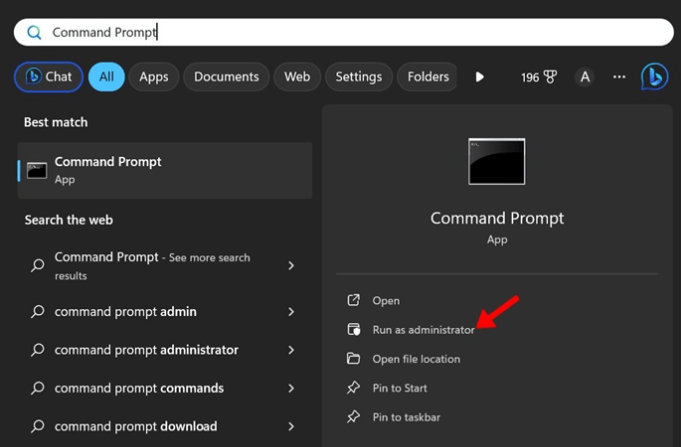Expand the 'command prompt admin' suggestion chevron

tap(291, 312)
